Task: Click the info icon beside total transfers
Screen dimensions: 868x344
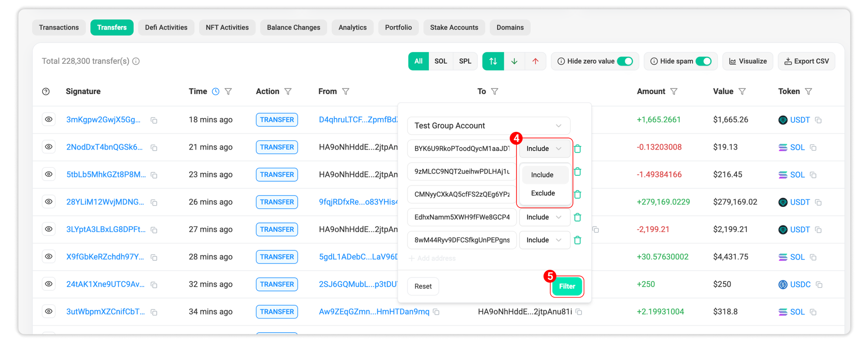Action: 136,61
